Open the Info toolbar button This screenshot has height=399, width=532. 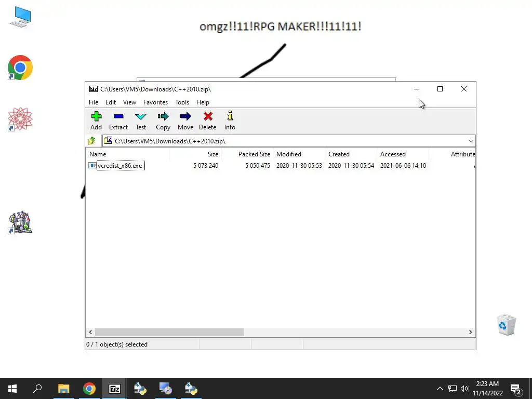(230, 121)
